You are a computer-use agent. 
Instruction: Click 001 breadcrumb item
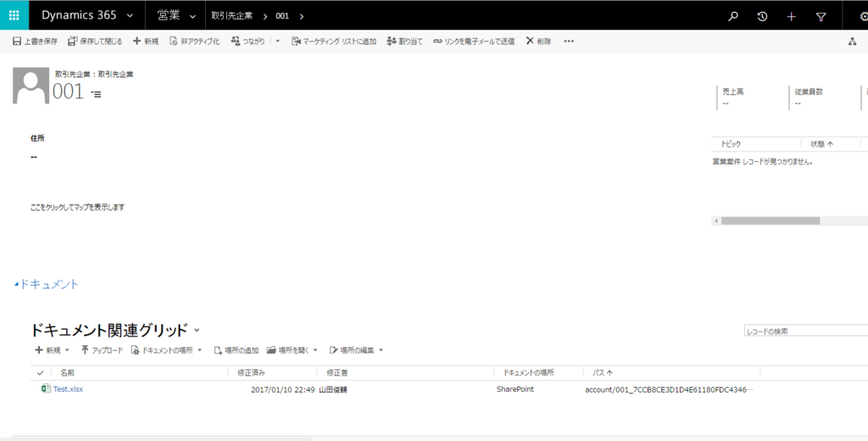(x=282, y=16)
